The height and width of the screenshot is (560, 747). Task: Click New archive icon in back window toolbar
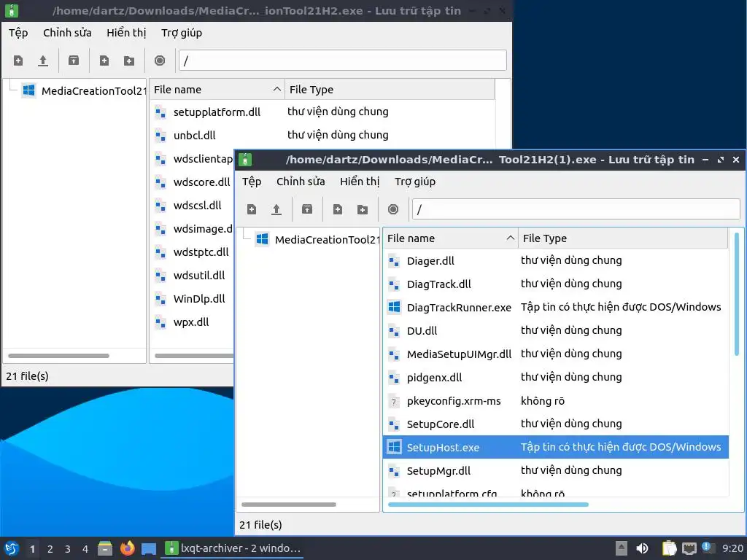18,61
